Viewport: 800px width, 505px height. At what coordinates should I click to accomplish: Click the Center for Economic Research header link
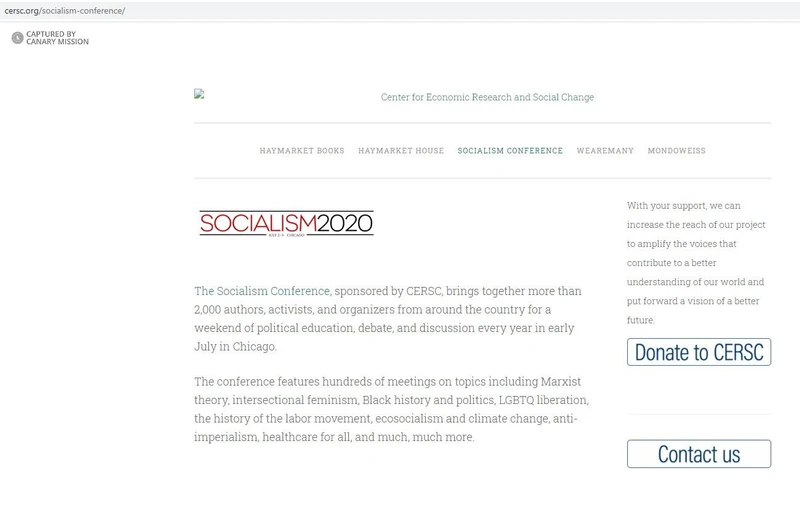(x=487, y=97)
